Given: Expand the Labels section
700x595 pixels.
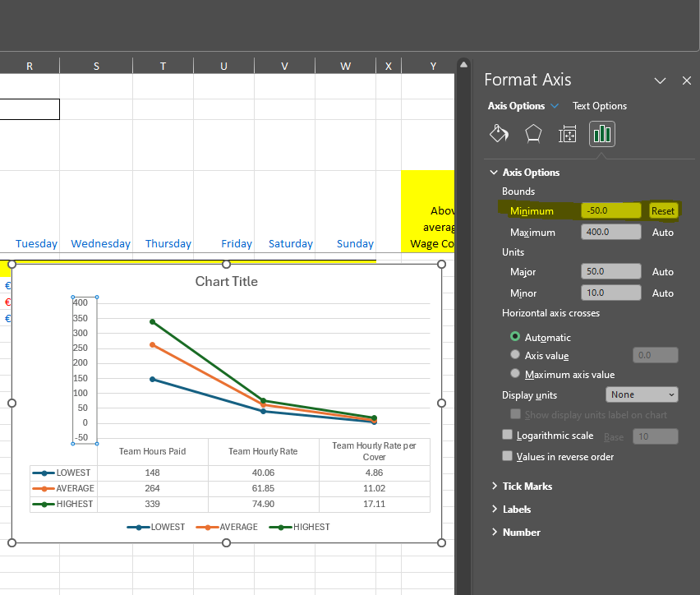Looking at the screenshot, I should pos(516,509).
